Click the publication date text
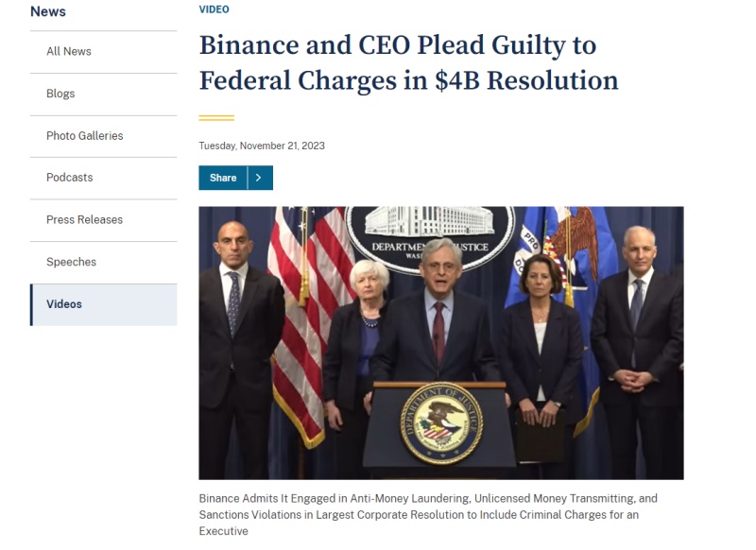This screenshot has width=756, height=550. [x=260, y=146]
